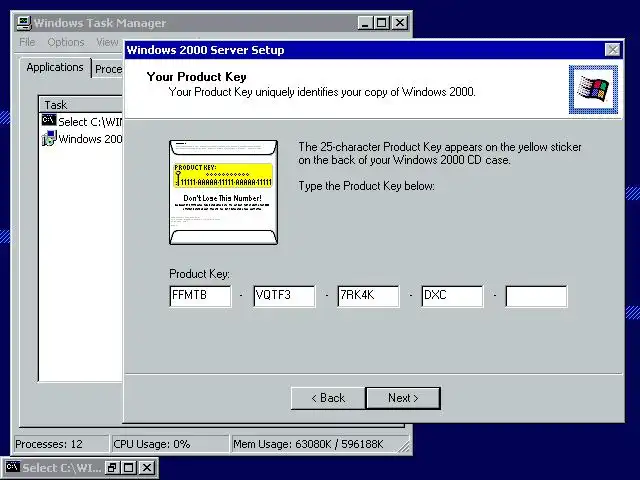
Task: Maximize the Windows Task Manager window
Action: 382,23
